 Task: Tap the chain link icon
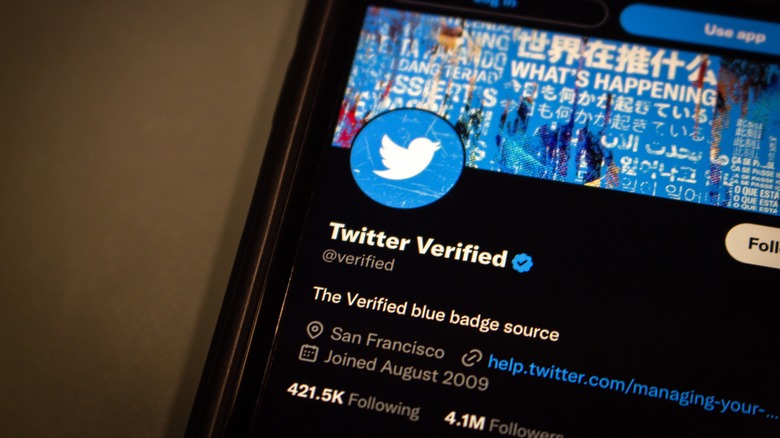click(472, 357)
